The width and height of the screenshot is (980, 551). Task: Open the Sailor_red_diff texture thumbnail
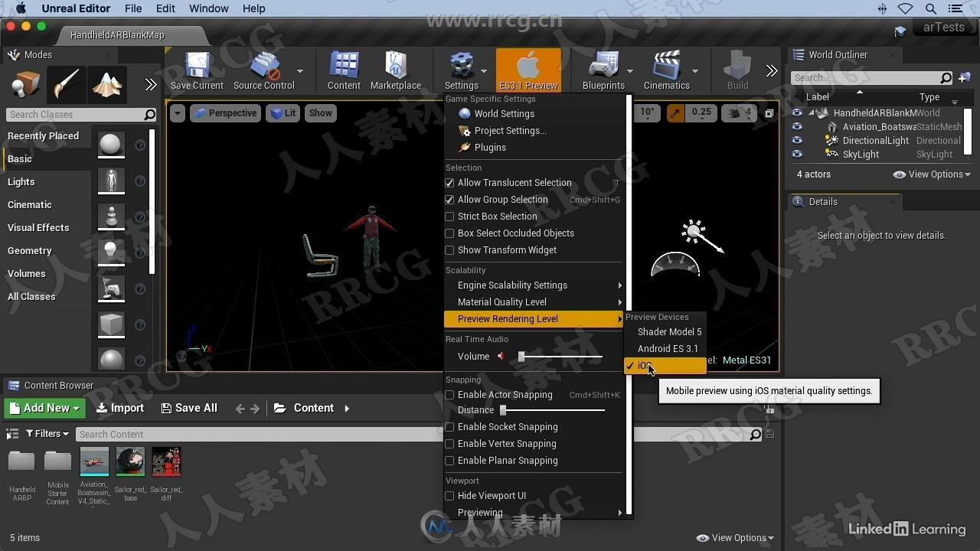coord(166,462)
